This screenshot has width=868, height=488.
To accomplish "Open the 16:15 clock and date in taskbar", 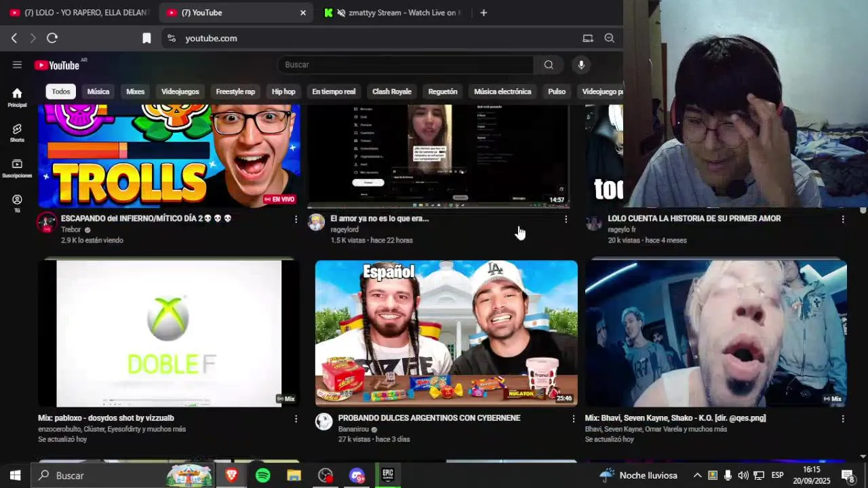I will coord(812,475).
